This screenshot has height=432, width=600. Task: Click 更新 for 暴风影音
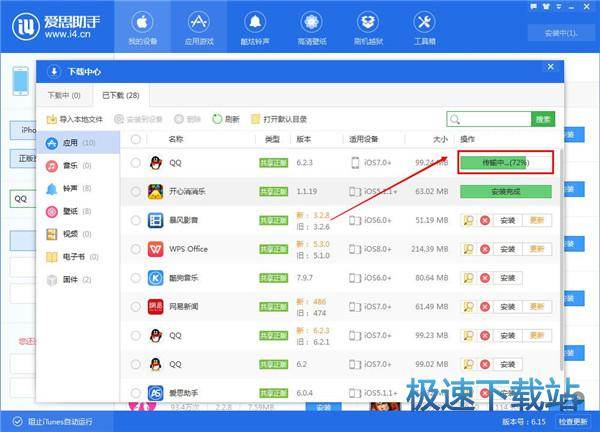[x=536, y=220]
